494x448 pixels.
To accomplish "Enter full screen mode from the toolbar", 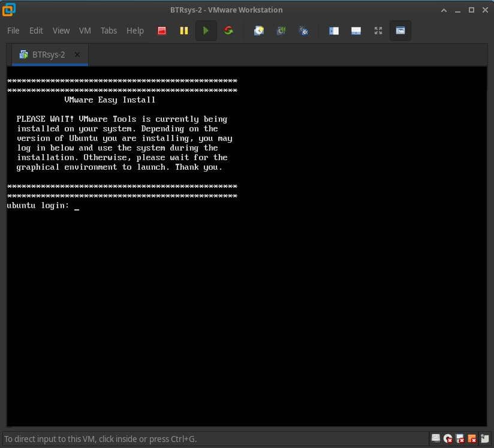I will coord(378,31).
